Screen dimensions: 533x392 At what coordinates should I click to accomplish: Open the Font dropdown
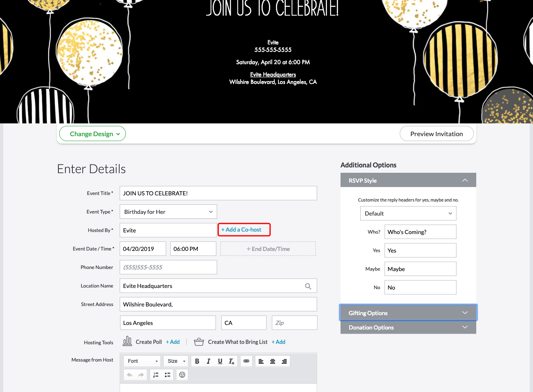[x=142, y=361]
